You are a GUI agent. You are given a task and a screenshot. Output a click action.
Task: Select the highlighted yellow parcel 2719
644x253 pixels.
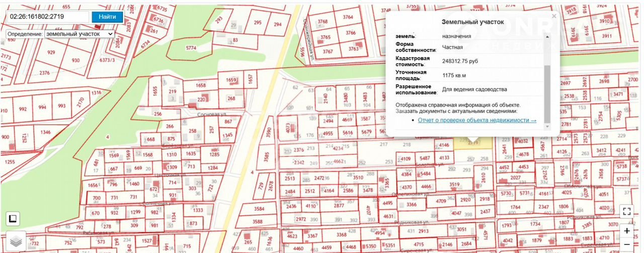tap(468, 143)
